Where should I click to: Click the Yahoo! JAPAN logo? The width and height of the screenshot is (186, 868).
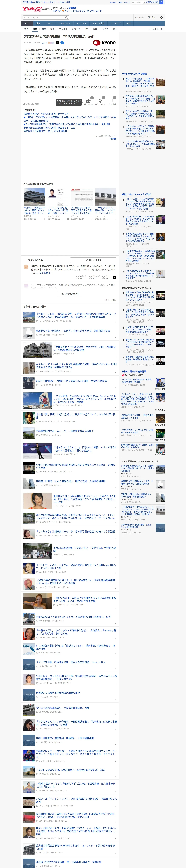tap(32, 9)
